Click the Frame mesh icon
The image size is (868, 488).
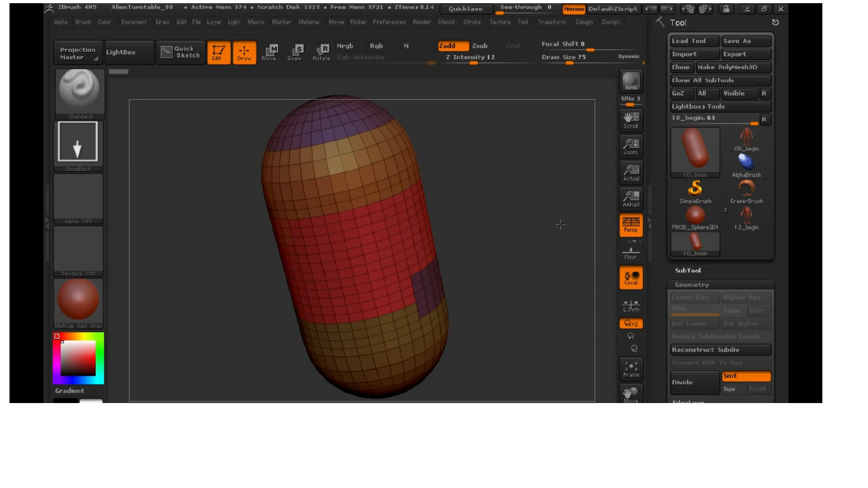click(631, 369)
